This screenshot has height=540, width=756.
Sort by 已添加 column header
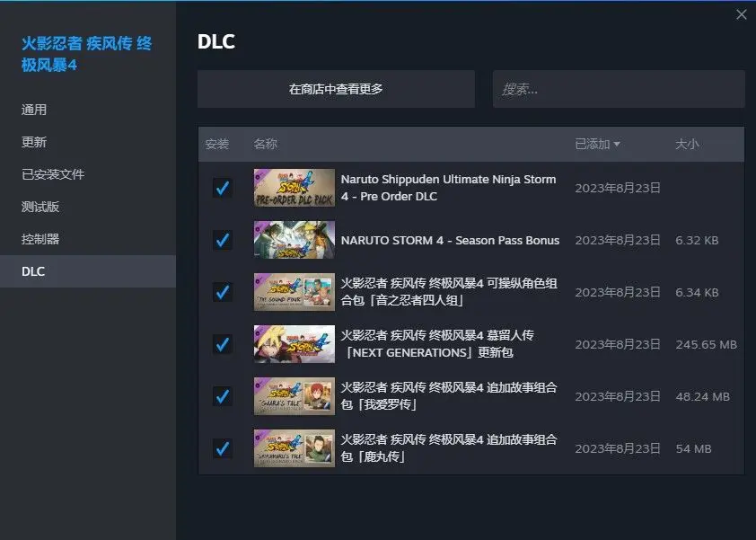pos(597,144)
